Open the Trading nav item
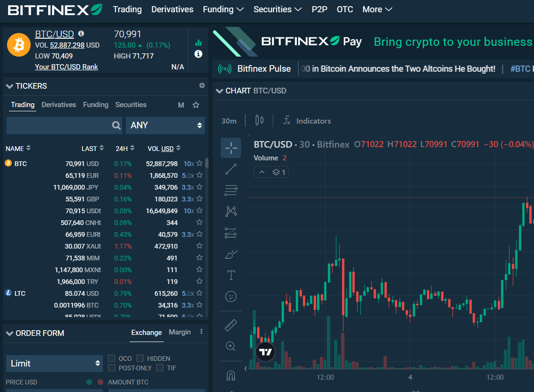Viewport: 534px width, 392px height. [x=127, y=9]
